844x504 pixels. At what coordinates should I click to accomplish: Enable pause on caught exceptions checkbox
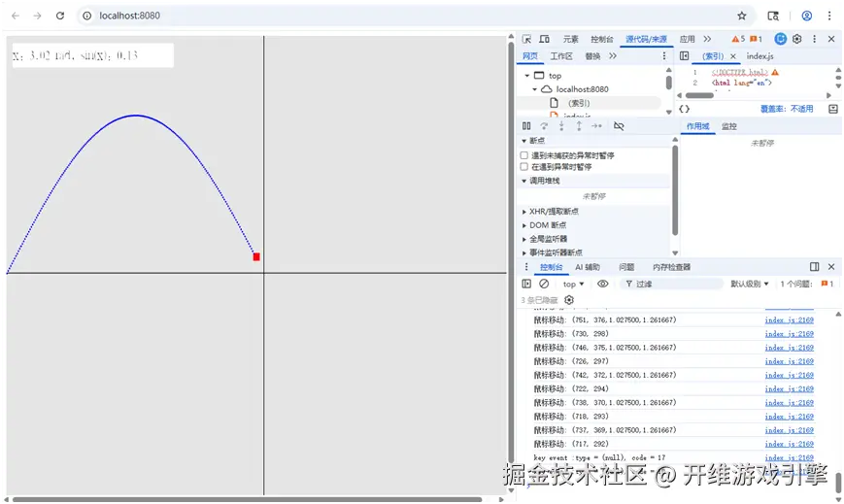point(524,167)
